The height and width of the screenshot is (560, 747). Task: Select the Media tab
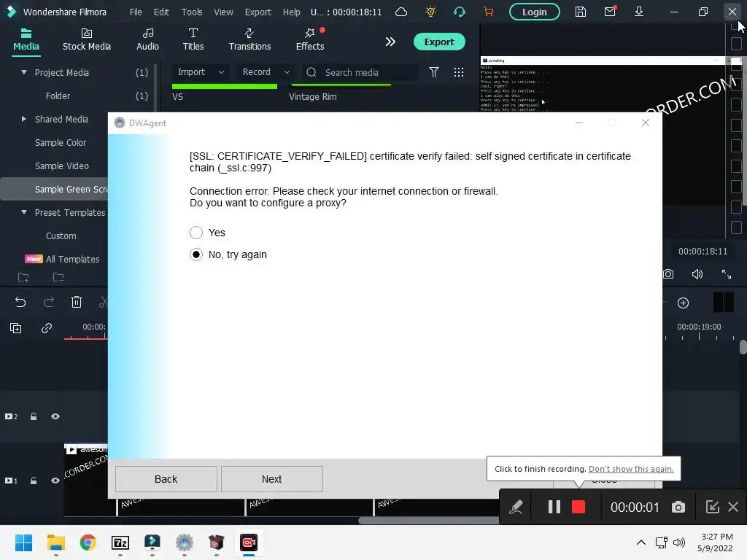(x=26, y=39)
